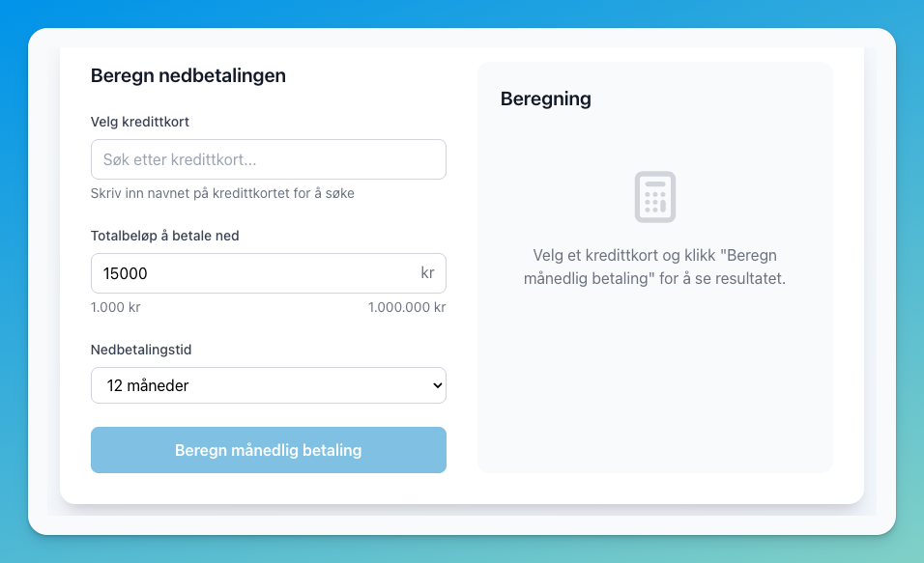Click the kr suffix in amount field
Screen dimensions: 924x563
(427, 273)
